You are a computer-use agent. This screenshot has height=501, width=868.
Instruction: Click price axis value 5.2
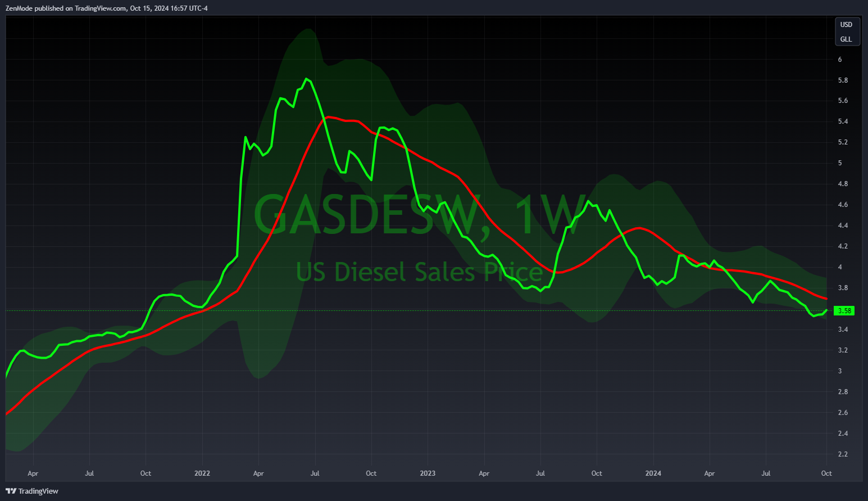(x=843, y=143)
